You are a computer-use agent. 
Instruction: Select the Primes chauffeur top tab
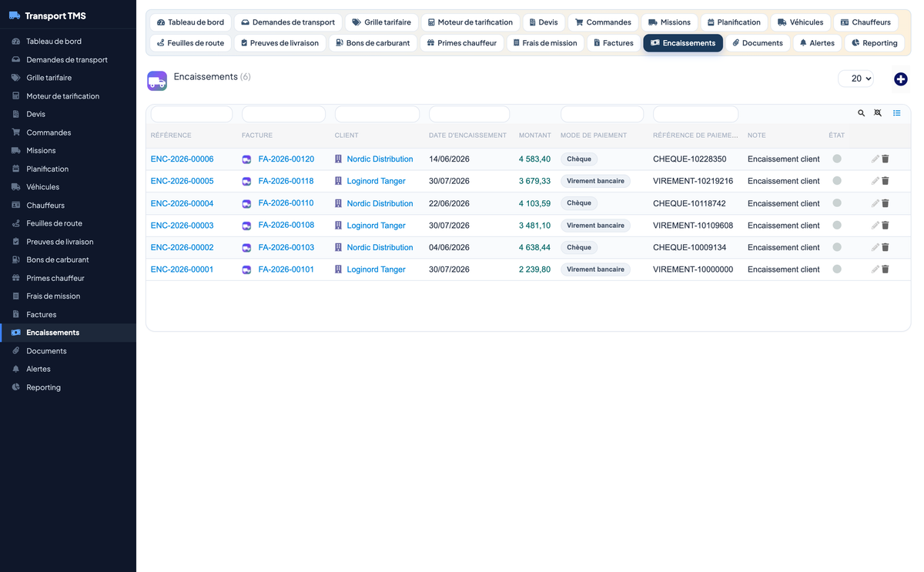click(462, 43)
